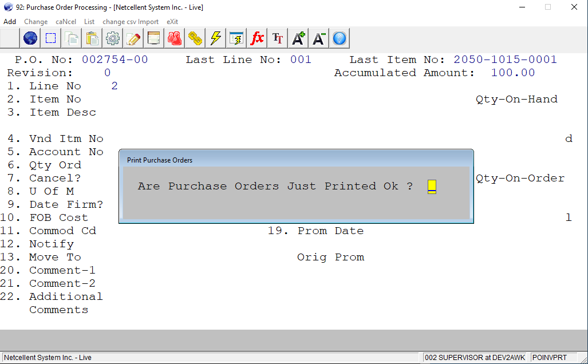Click the pencil edit note icon

pyautogui.click(x=133, y=38)
